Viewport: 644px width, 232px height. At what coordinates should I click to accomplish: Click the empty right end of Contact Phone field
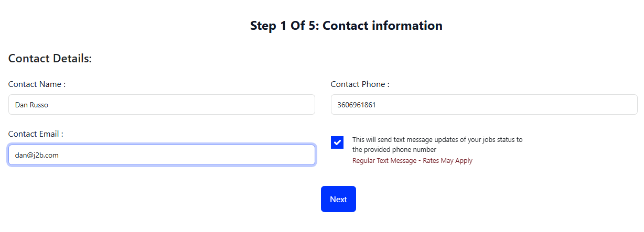point(603,105)
